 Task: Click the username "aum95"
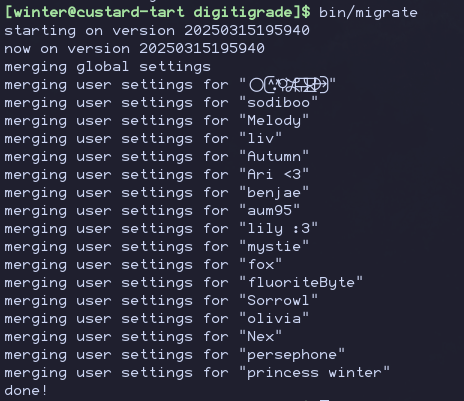269,211
